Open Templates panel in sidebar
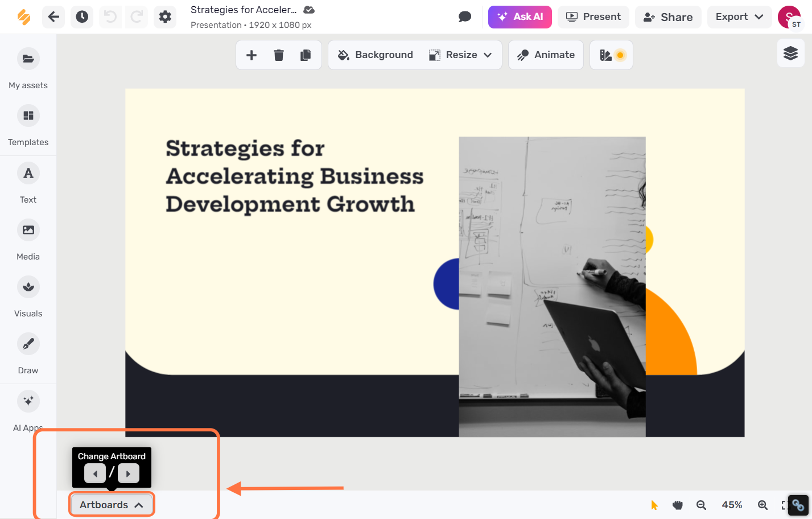Viewport: 812px width, 519px height. (28, 126)
